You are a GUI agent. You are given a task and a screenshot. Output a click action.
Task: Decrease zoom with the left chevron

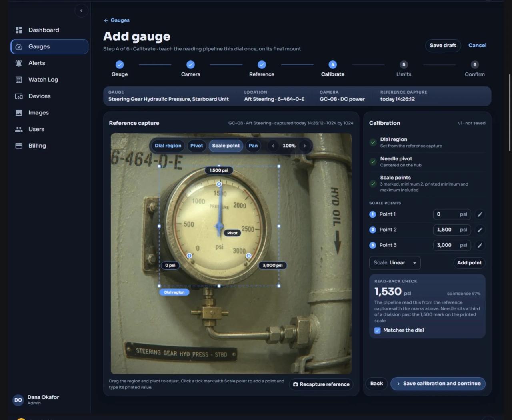pos(273,146)
